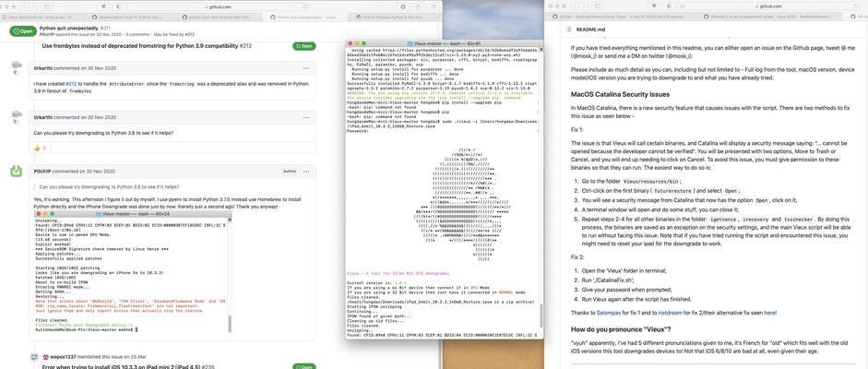868x369 pixels.
Task: Click the #212 link in tirkarthi's comment
Action: [70, 84]
